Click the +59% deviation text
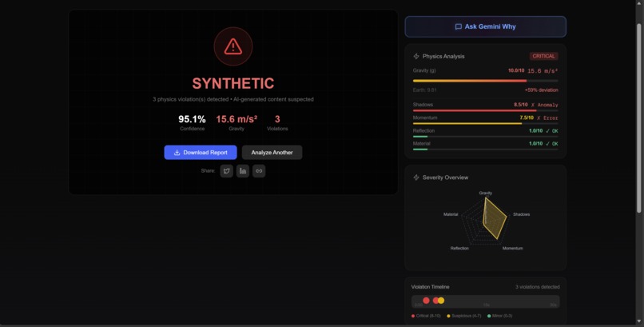 541,90
